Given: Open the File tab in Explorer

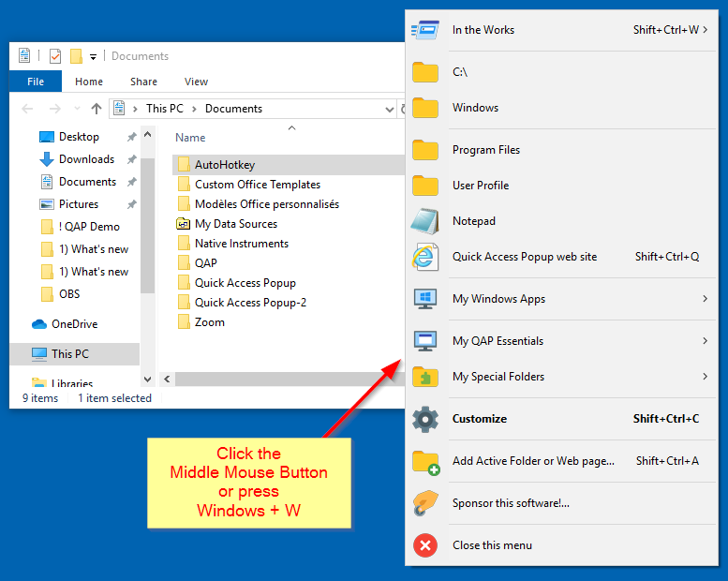Looking at the screenshot, I should tap(36, 82).
